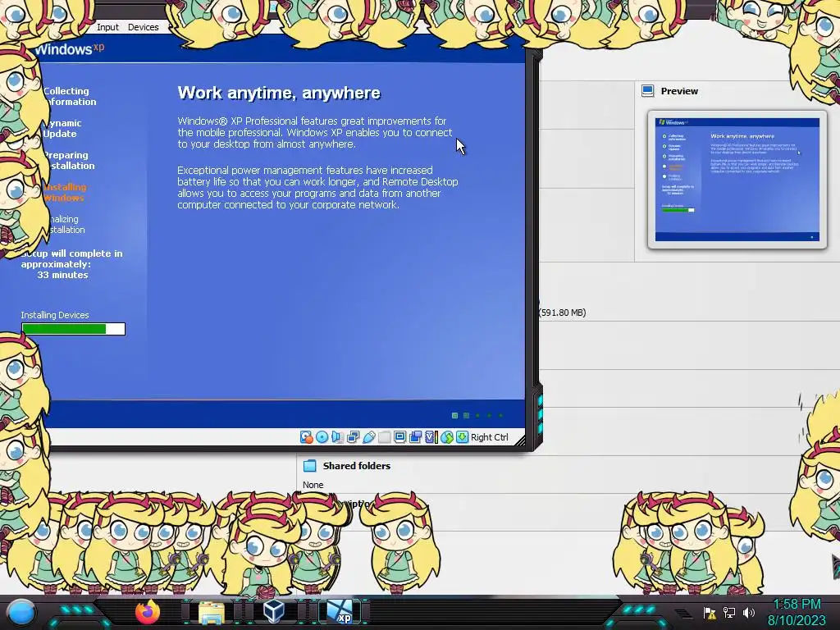Click the green slide indicator dots in setup
The width and height of the screenshot is (840, 630).
pos(477,415)
